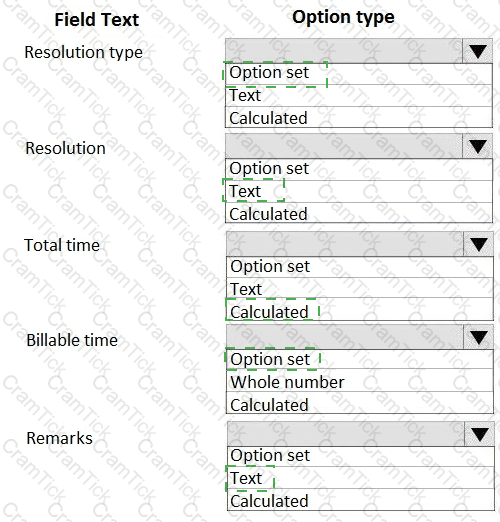500x522 pixels.
Task: Select Option set for Remarks
Action: click(x=361, y=456)
